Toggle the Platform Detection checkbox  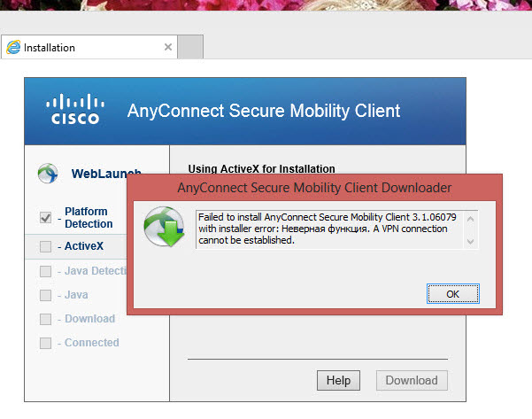(46, 218)
